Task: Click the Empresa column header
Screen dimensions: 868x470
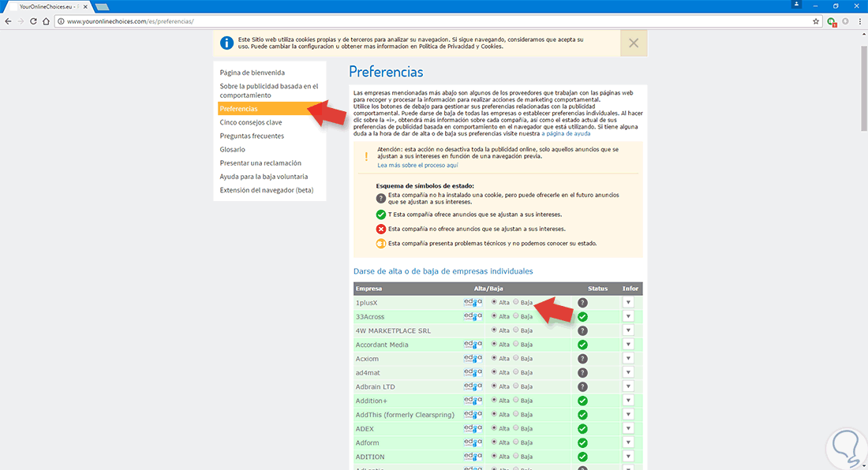Action: coord(369,289)
